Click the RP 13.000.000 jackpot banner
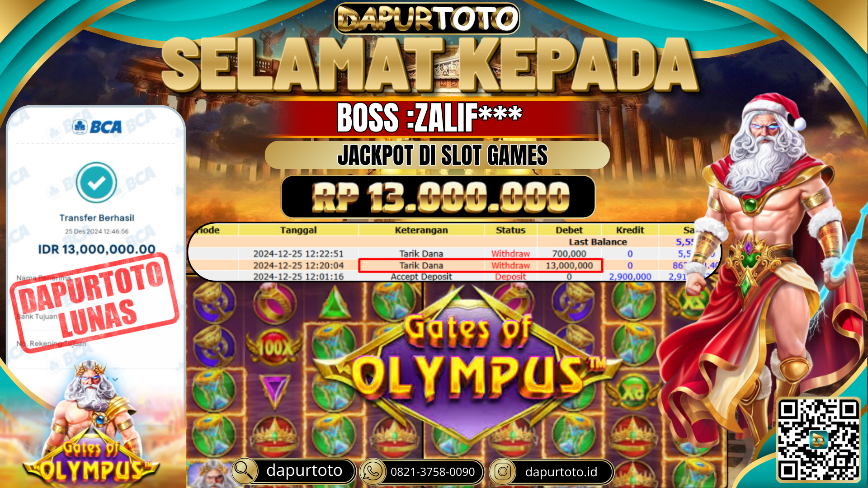The height and width of the screenshot is (488, 868). point(438,197)
